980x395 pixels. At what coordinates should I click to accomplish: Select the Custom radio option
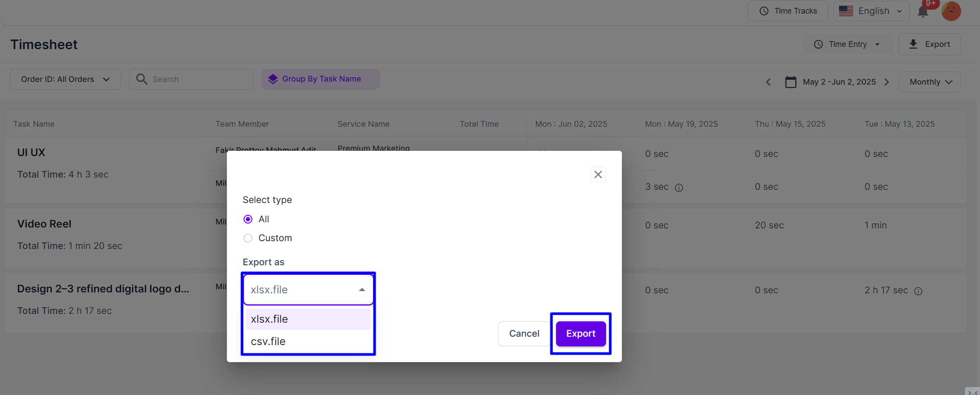[x=248, y=238]
